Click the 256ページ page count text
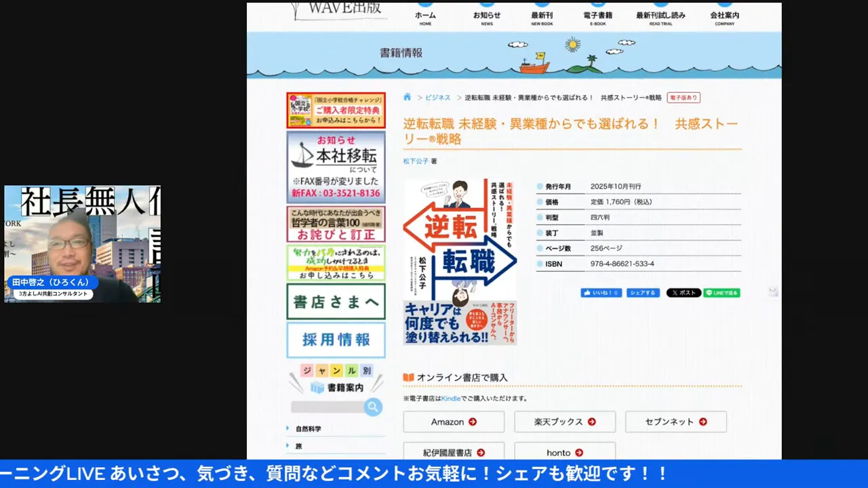 pos(606,248)
